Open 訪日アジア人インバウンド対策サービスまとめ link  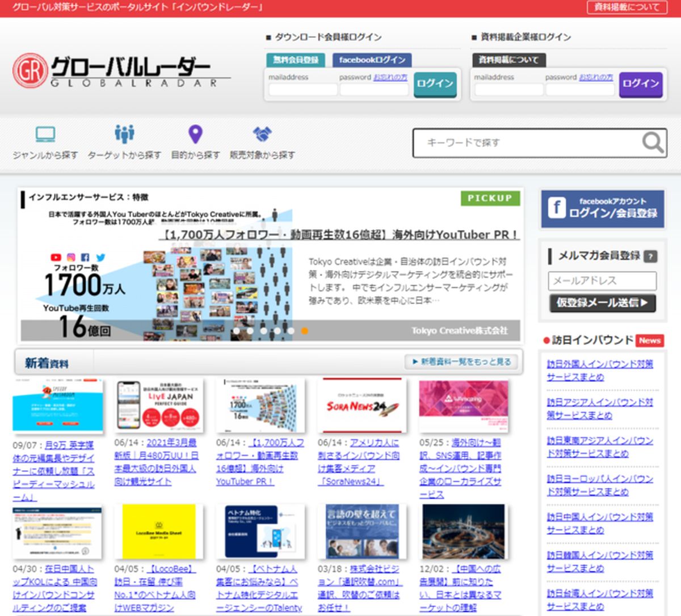600,408
